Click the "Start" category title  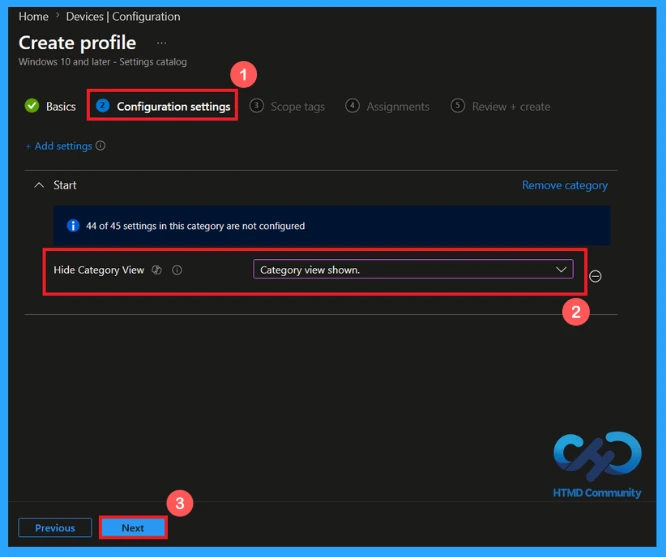[x=65, y=185]
